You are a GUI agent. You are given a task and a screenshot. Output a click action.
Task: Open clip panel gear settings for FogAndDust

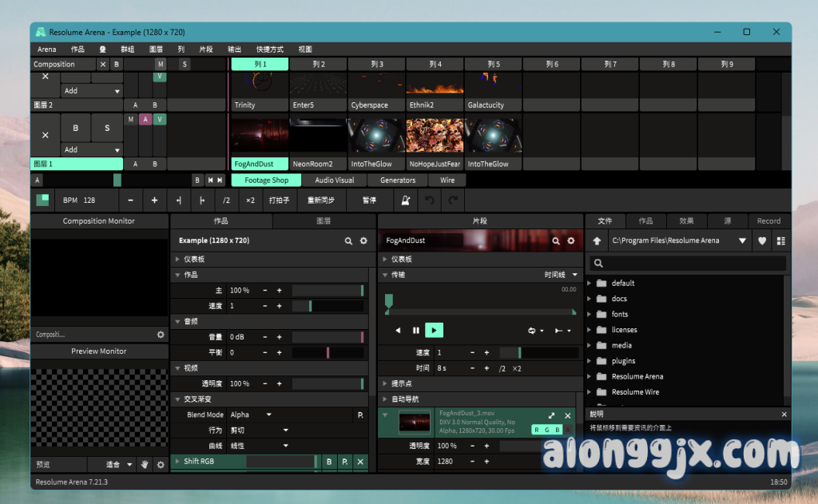pyautogui.click(x=570, y=240)
